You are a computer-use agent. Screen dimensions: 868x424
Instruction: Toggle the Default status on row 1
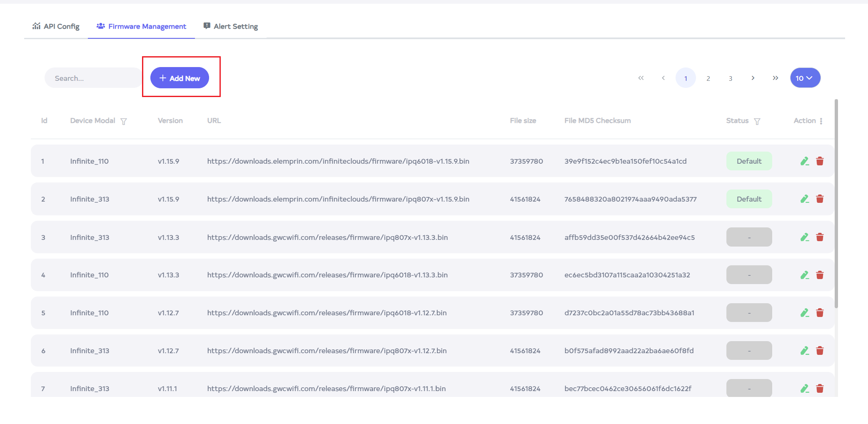click(749, 161)
